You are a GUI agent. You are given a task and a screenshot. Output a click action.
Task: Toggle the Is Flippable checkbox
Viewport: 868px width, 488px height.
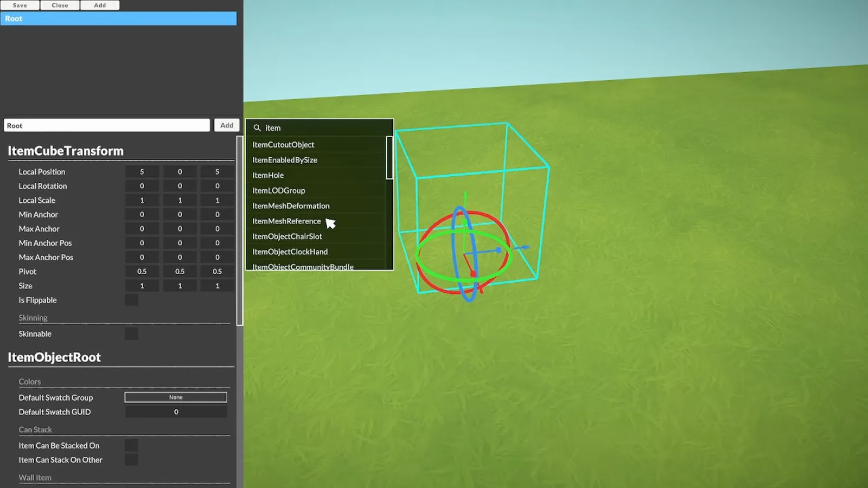pyautogui.click(x=131, y=300)
